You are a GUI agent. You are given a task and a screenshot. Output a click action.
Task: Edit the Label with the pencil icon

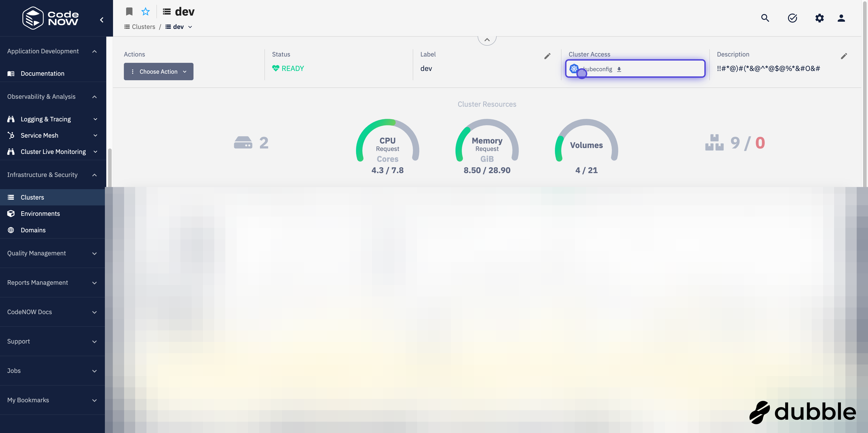pos(547,56)
